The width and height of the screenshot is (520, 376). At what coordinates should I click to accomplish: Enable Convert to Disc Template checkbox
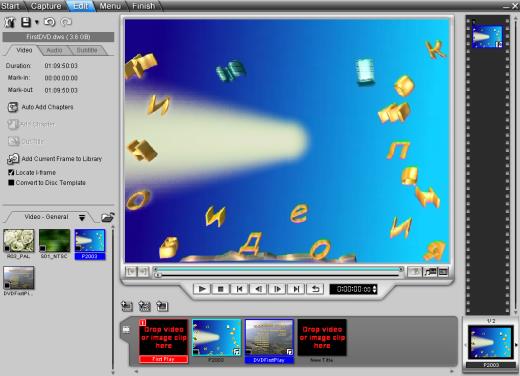11,183
